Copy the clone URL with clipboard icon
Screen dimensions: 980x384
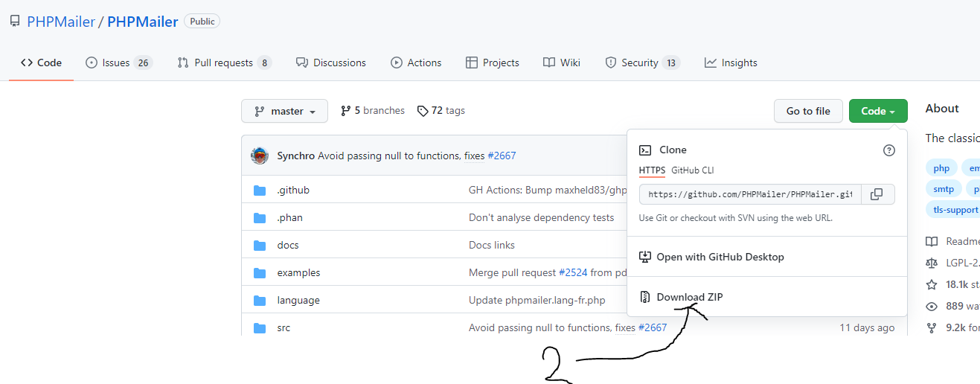[878, 194]
